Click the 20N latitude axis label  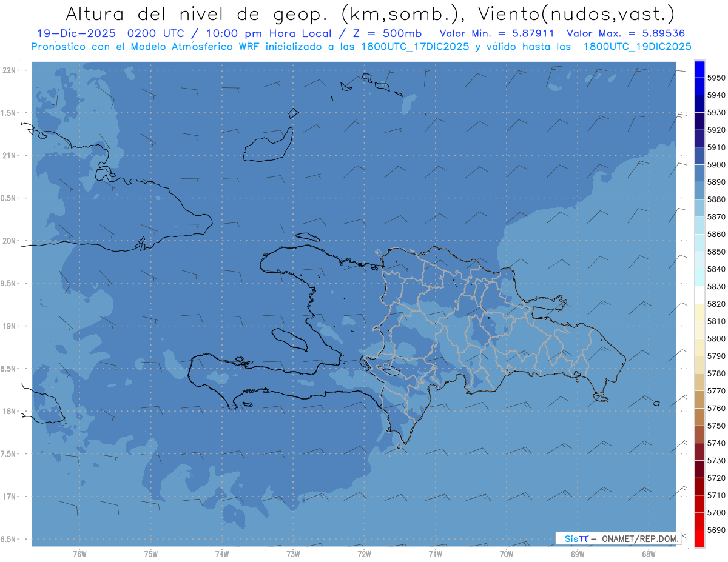[9, 241]
